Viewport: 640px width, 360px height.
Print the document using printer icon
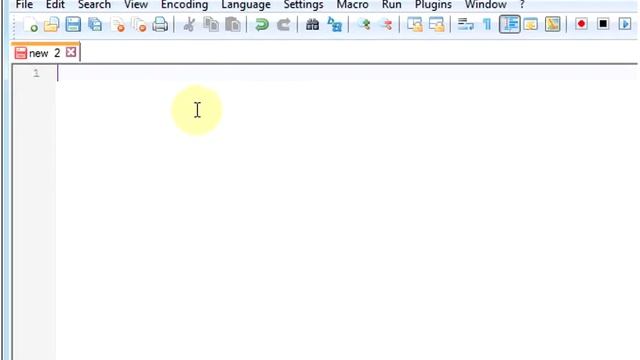pyautogui.click(x=160, y=24)
